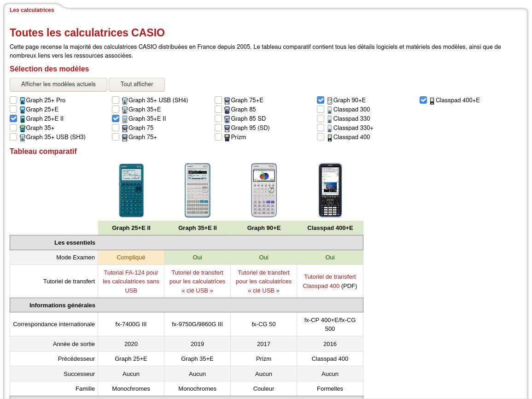Click the Les essentiels section header

tap(186, 243)
